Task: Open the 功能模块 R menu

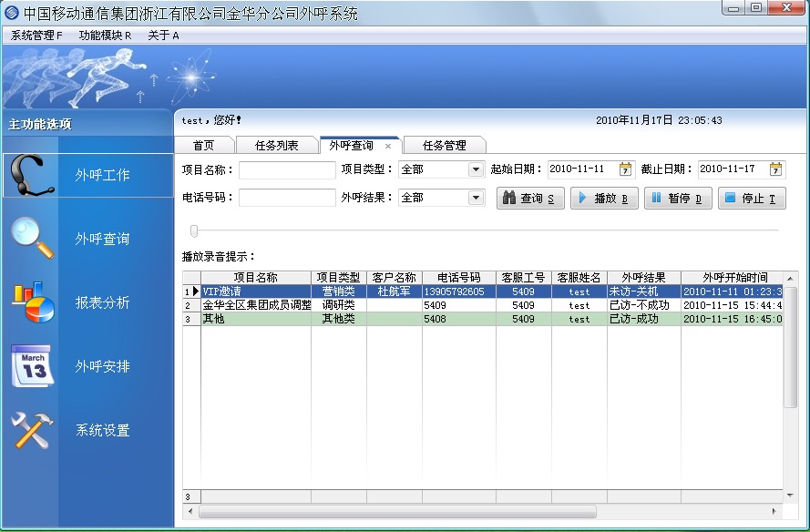Action: coord(105,36)
